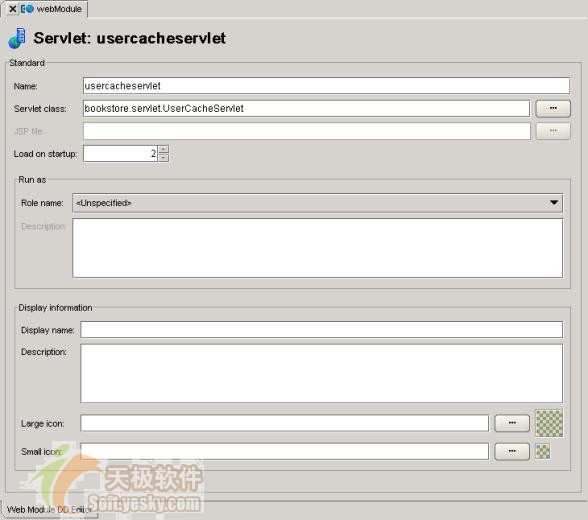Viewport: 588px width, 520px height.
Task: Click the servlet icon beside the title
Action: 17,38
